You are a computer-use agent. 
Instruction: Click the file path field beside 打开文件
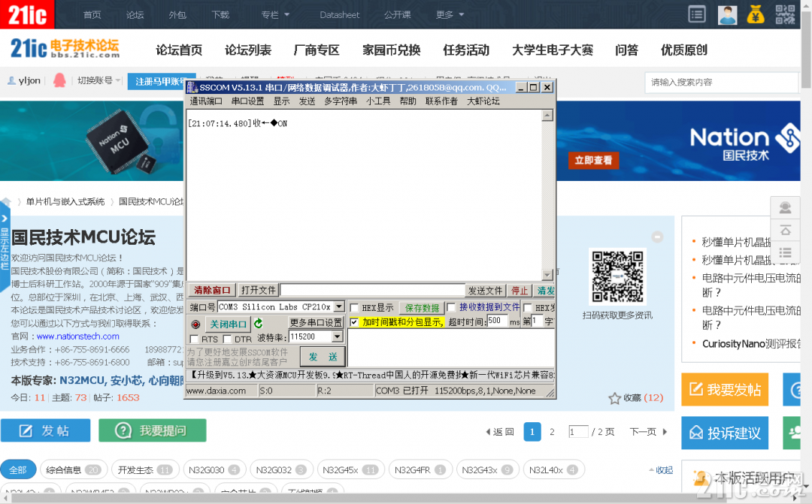tap(372, 290)
